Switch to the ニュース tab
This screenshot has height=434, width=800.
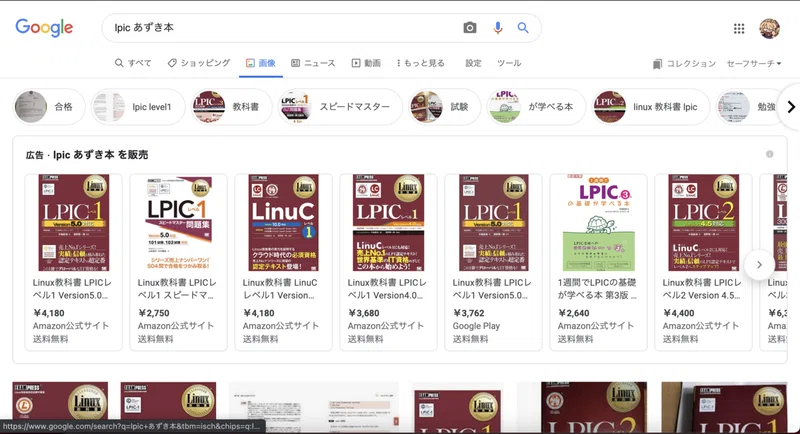pos(313,63)
